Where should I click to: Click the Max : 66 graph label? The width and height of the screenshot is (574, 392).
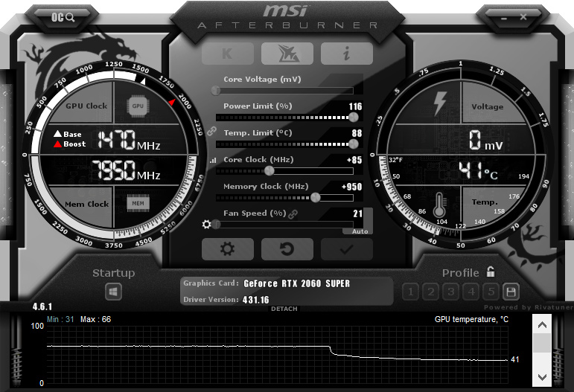pos(95,319)
